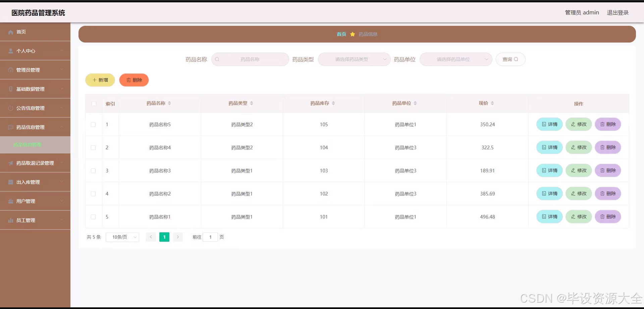
Task: Click 修改 button for 药品名称3 row
Action: pyautogui.click(x=579, y=171)
